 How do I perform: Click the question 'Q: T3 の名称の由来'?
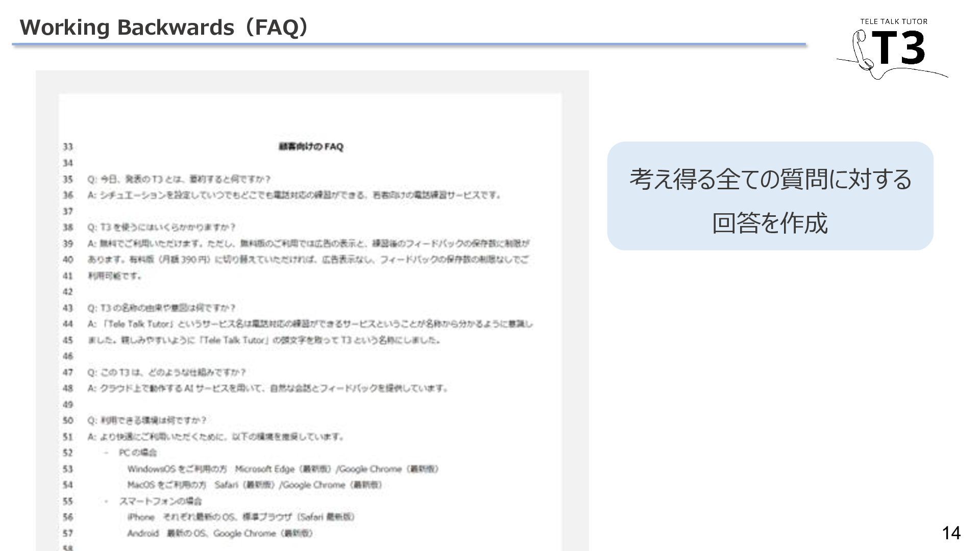pyautogui.click(x=161, y=308)
